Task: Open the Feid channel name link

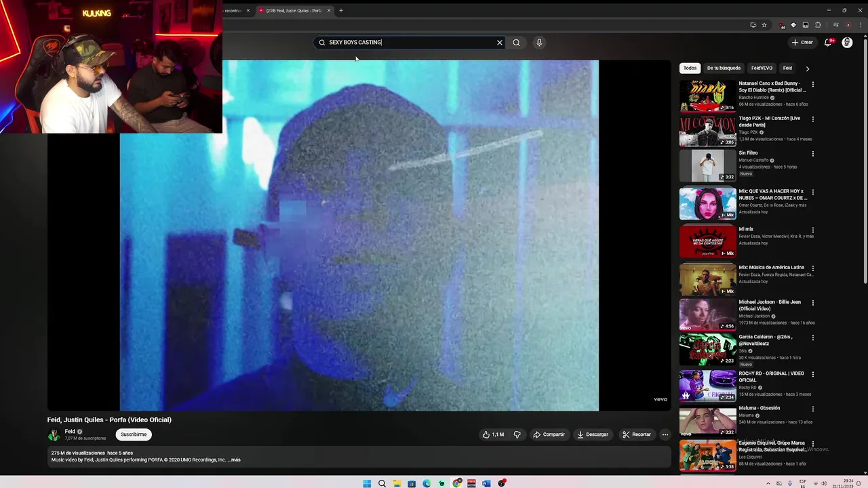Action: [70, 432]
